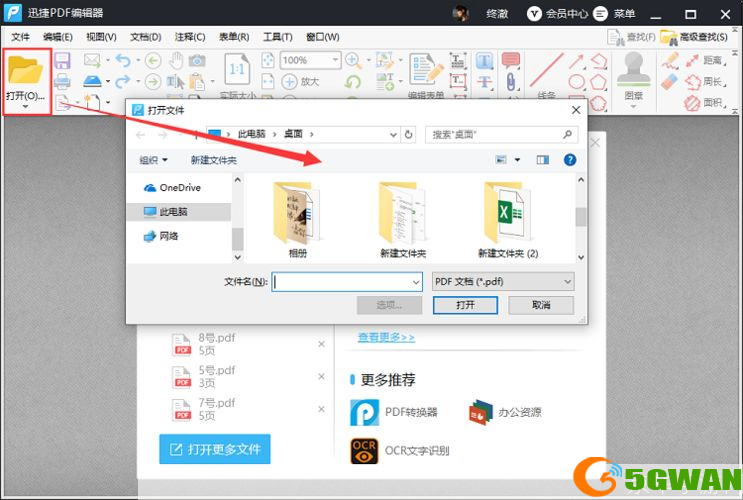The image size is (743, 500).
Task: Select the 面积 area measure tool
Action: point(705,102)
